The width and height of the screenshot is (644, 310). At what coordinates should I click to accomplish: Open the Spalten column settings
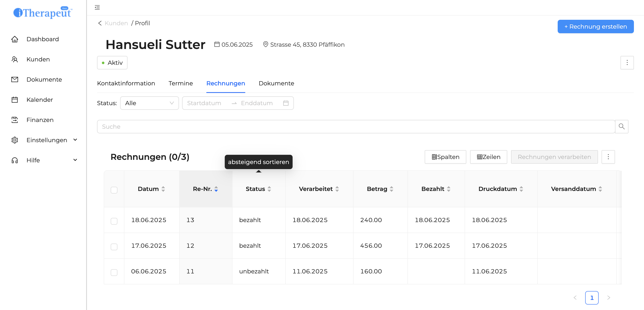[x=445, y=157]
